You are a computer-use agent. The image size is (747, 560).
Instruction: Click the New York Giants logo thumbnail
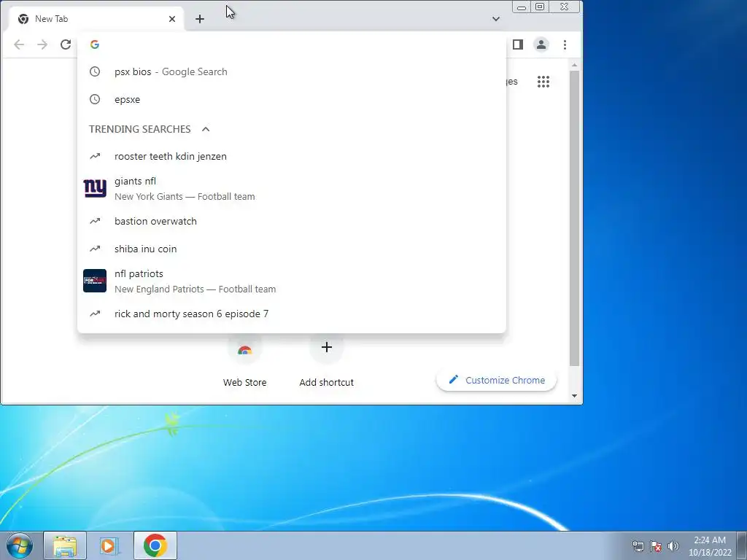click(95, 189)
